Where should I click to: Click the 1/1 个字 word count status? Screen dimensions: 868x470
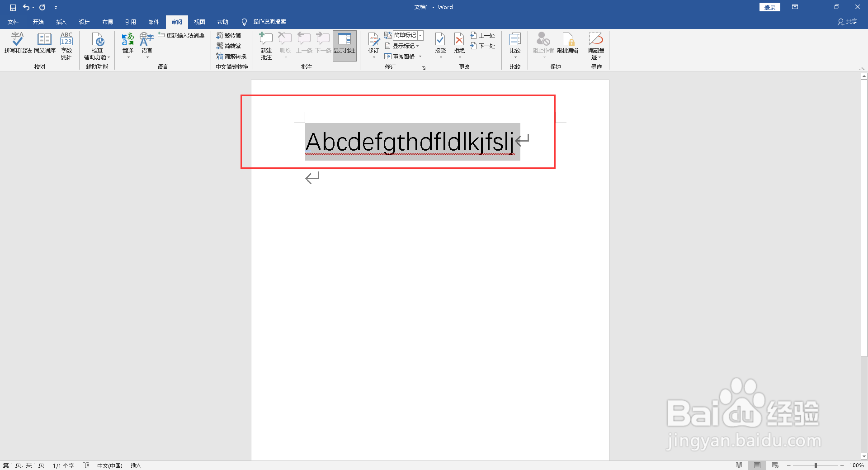(63, 465)
